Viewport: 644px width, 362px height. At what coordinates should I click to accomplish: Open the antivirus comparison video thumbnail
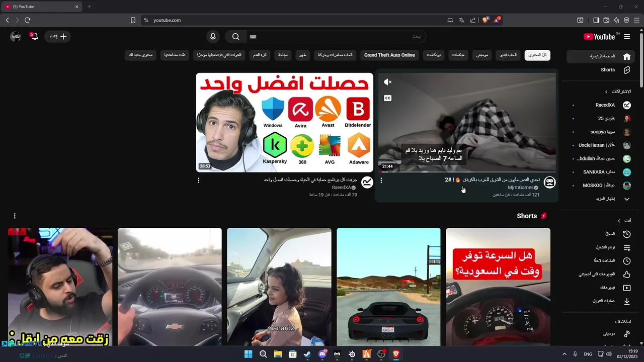click(x=285, y=122)
